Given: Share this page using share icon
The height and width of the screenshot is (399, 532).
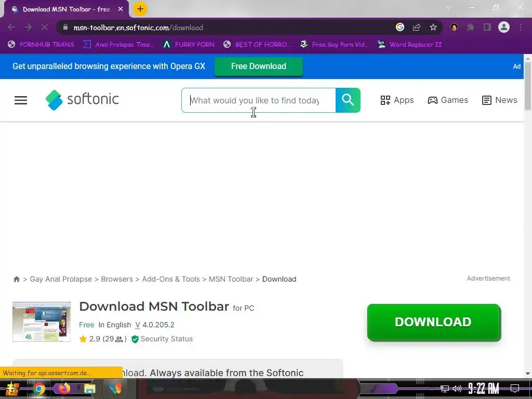Looking at the screenshot, I should tap(417, 27).
